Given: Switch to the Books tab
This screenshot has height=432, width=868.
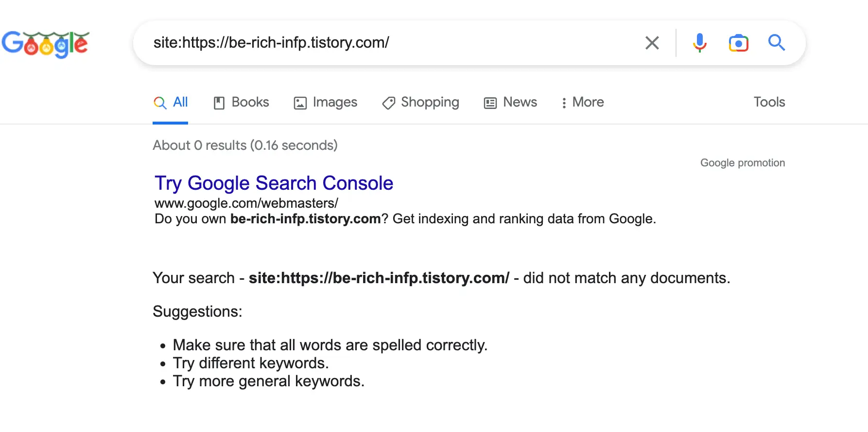Looking at the screenshot, I should coord(241,102).
